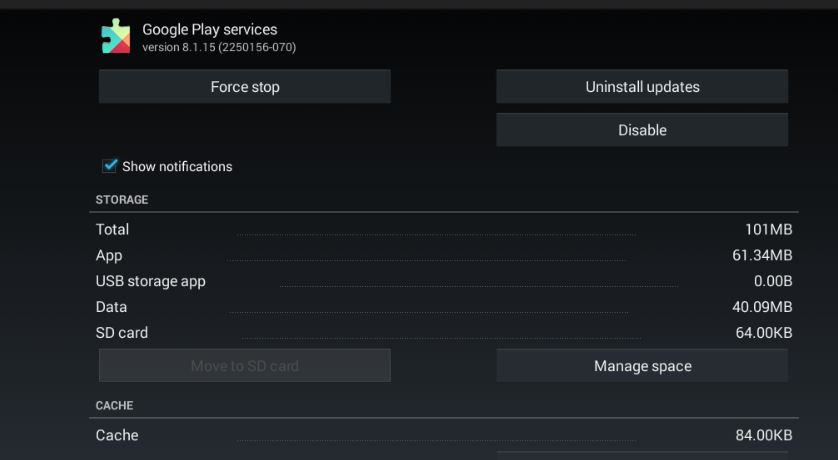
Task: Click the 101MB total value
Action: click(768, 229)
